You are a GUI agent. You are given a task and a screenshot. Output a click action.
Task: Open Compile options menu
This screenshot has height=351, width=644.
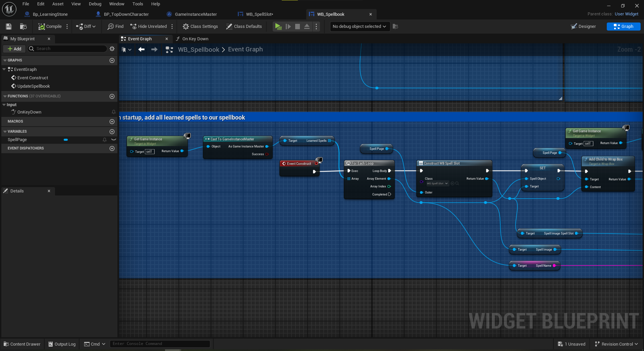[x=67, y=27]
